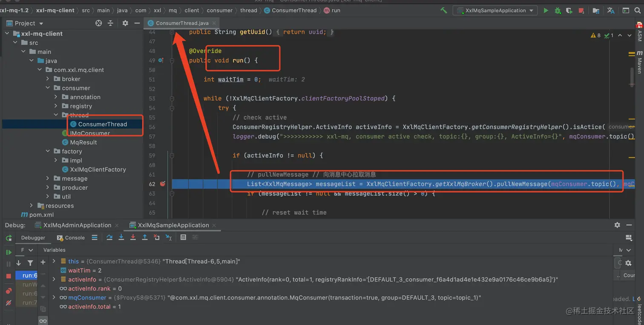Open the XxlMqSampleApplication run configuration dropdown
644x325 pixels.
click(x=495, y=10)
